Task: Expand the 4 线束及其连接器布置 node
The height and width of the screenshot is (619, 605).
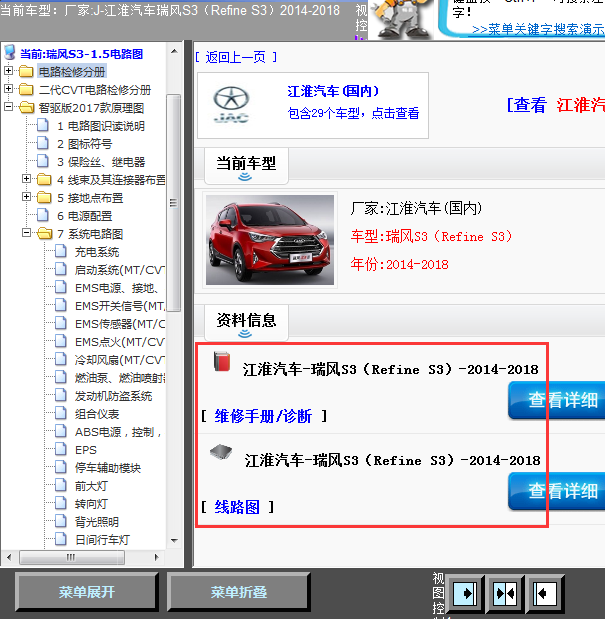Action: 26,180
